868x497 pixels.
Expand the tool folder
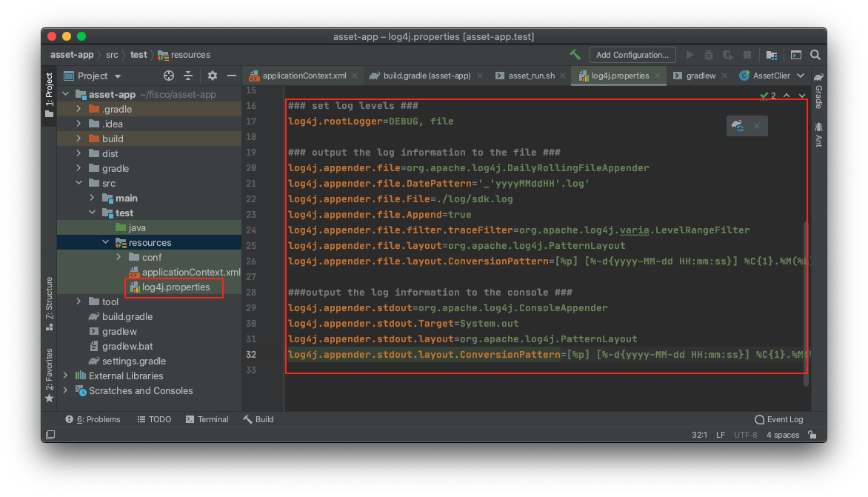[x=79, y=301]
